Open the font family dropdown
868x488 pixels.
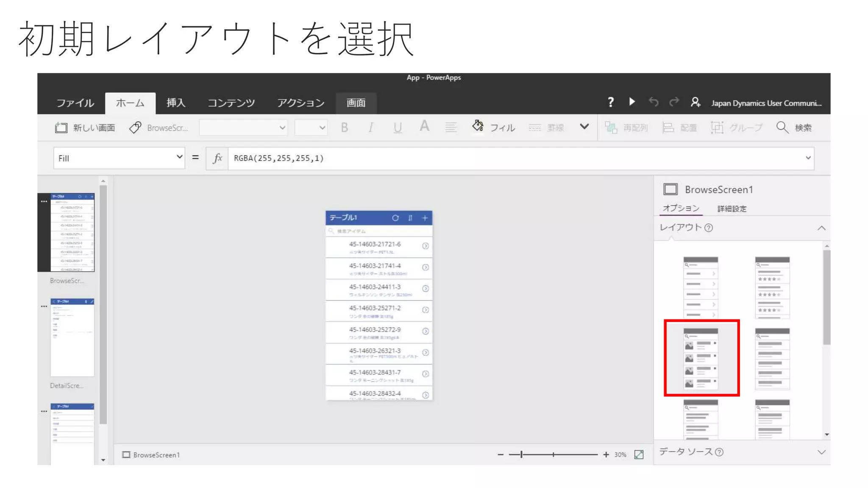coord(243,128)
